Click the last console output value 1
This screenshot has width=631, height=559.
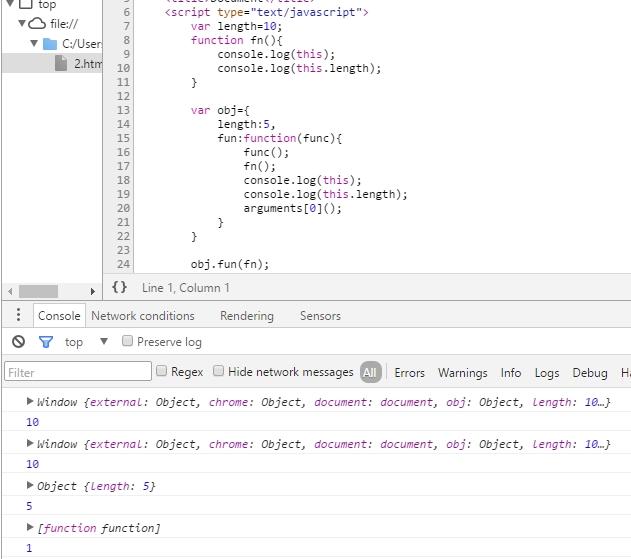coord(29,548)
